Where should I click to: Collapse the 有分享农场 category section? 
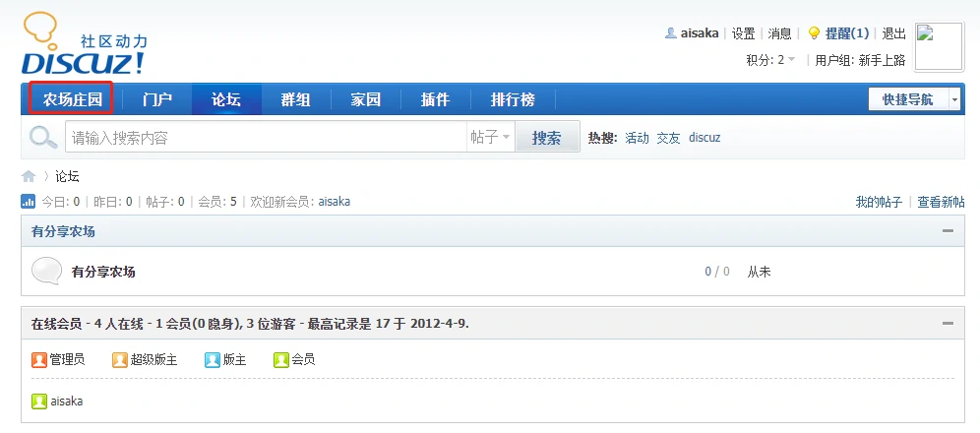pos(948,231)
